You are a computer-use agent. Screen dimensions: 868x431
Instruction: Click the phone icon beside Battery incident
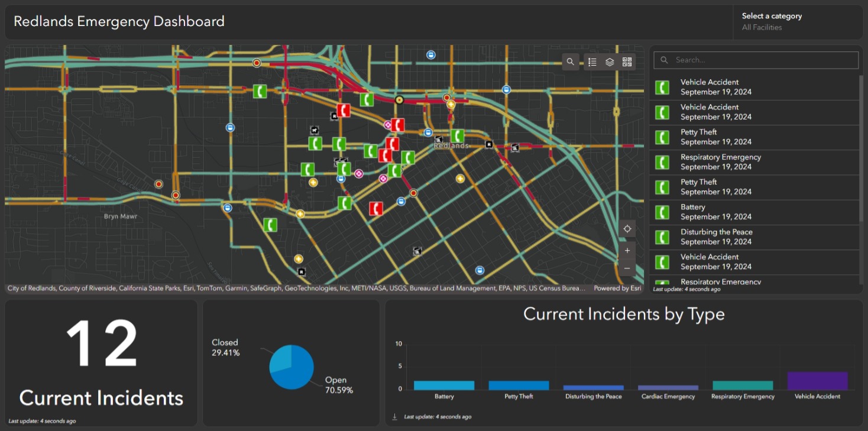point(662,212)
